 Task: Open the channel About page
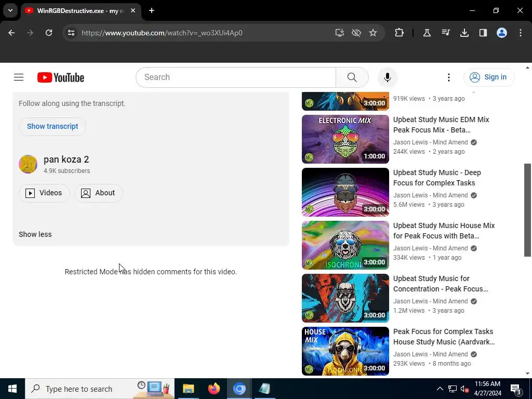[98, 193]
